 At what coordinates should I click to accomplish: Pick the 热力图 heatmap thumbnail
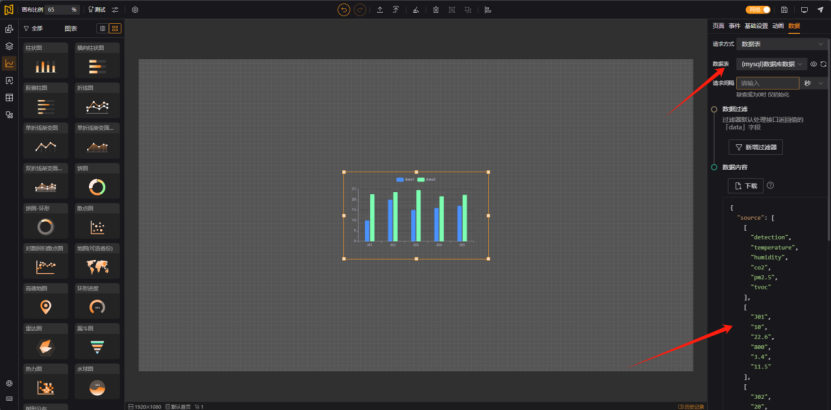coord(46,381)
